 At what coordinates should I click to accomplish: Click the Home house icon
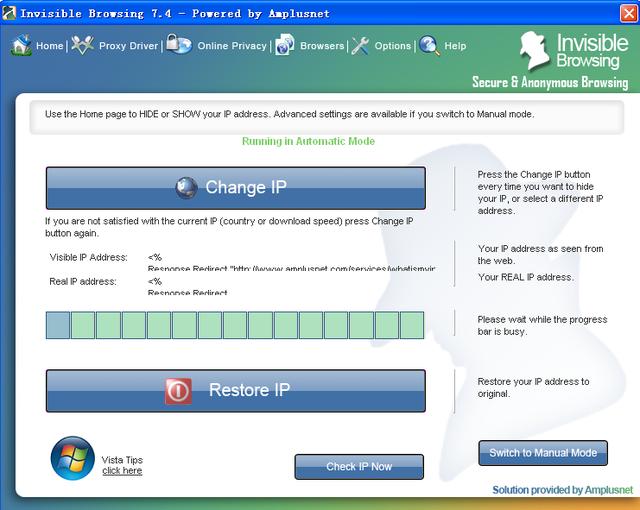[x=21, y=45]
